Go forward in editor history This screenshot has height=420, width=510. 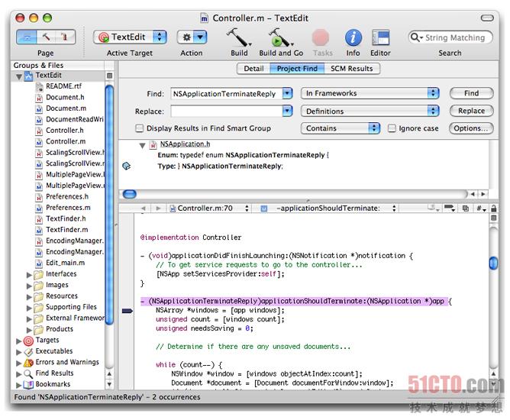pos(158,208)
